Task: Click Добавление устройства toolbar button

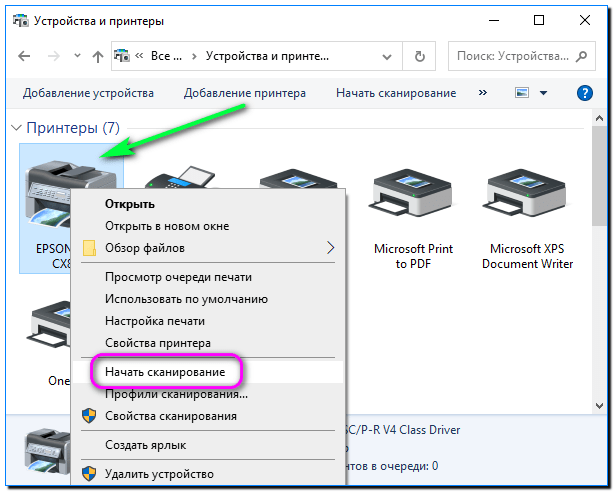Action: tap(89, 93)
